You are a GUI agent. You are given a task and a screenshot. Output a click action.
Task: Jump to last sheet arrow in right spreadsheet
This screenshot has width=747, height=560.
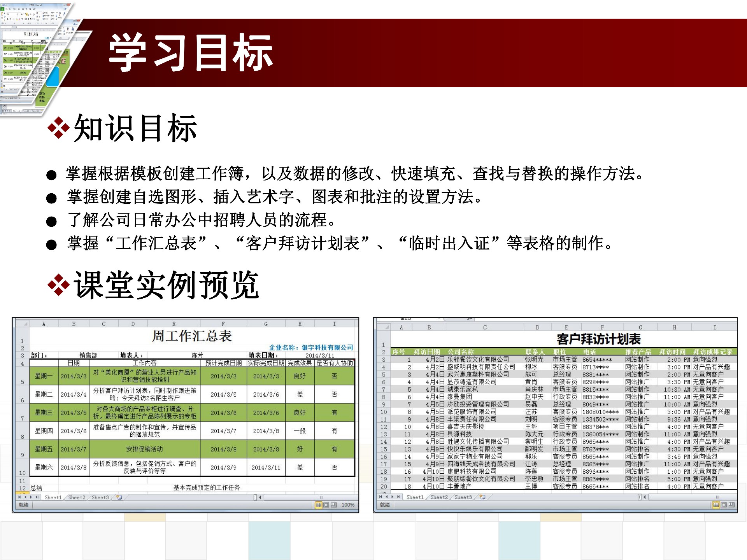398,497
